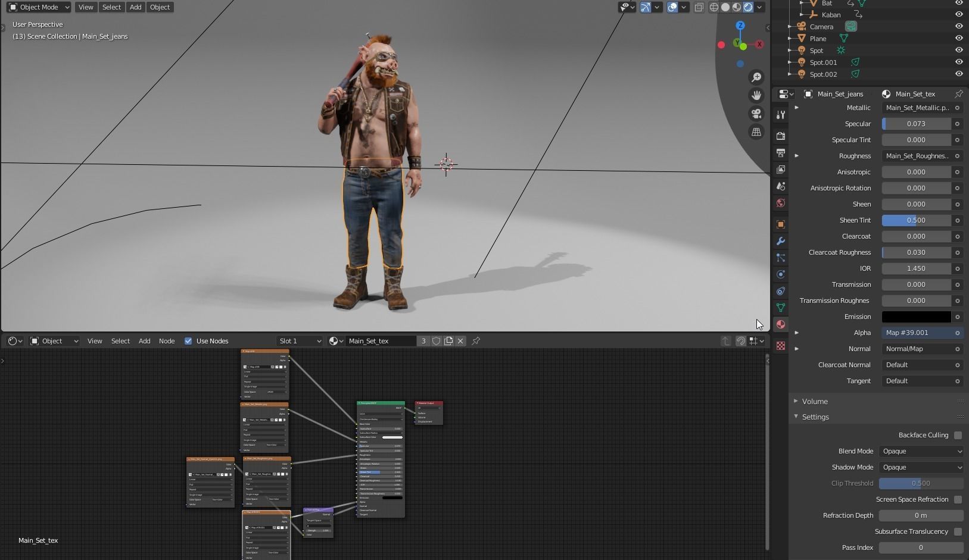The height and width of the screenshot is (560, 969).
Task: Expand the Volume panel
Action: coord(815,401)
